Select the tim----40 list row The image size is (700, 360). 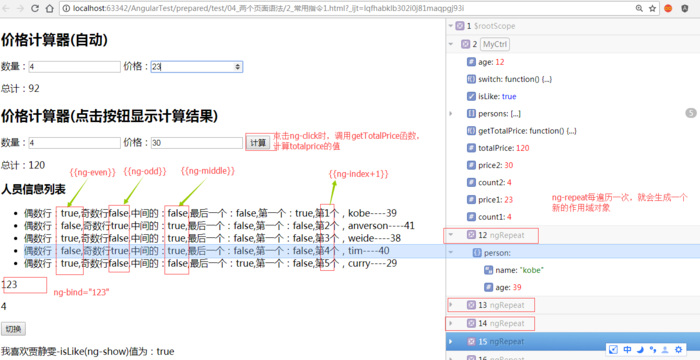(207, 251)
